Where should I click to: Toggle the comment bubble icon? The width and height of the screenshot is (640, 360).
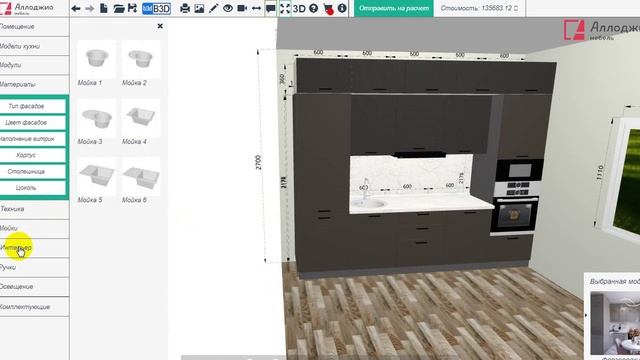click(x=270, y=8)
